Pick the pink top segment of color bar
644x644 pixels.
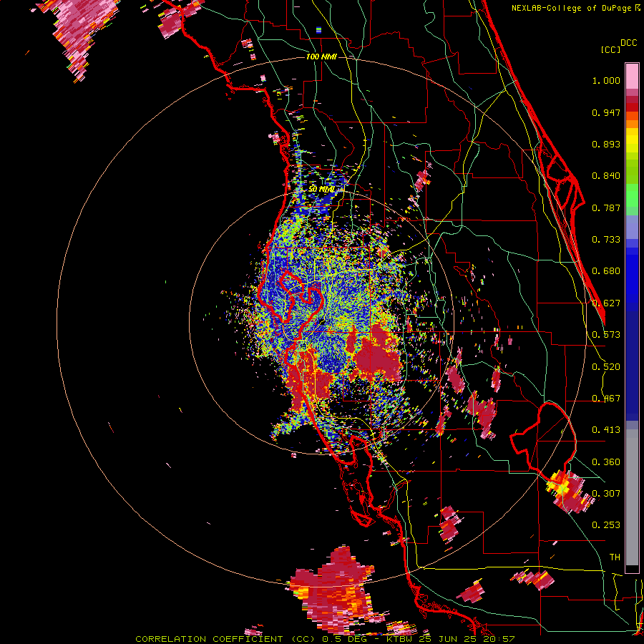coord(632,76)
